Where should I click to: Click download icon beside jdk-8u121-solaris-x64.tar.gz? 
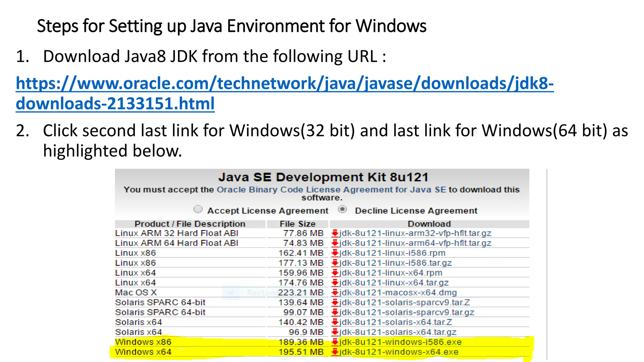point(335,332)
